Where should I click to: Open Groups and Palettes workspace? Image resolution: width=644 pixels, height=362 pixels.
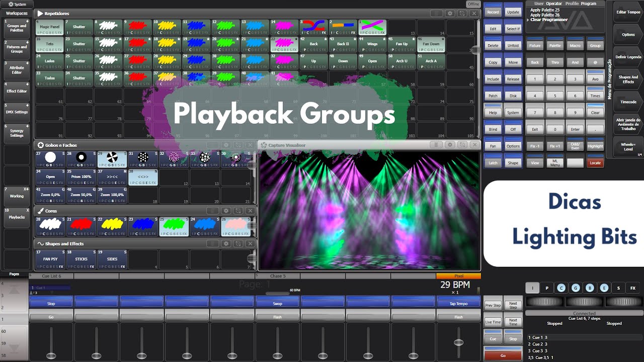coord(17,28)
